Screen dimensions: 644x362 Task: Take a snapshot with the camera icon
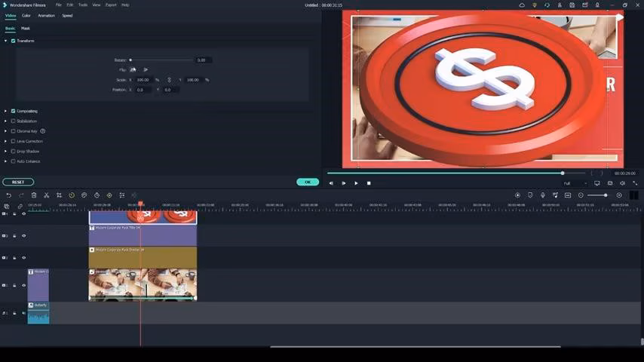point(610,183)
